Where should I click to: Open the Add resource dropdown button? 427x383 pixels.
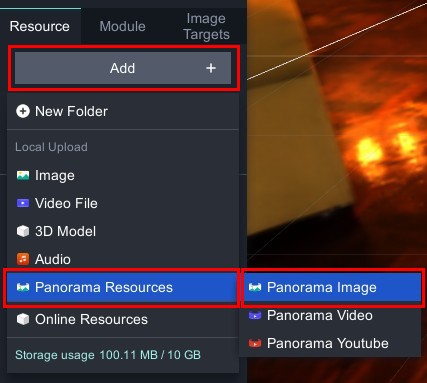click(123, 68)
